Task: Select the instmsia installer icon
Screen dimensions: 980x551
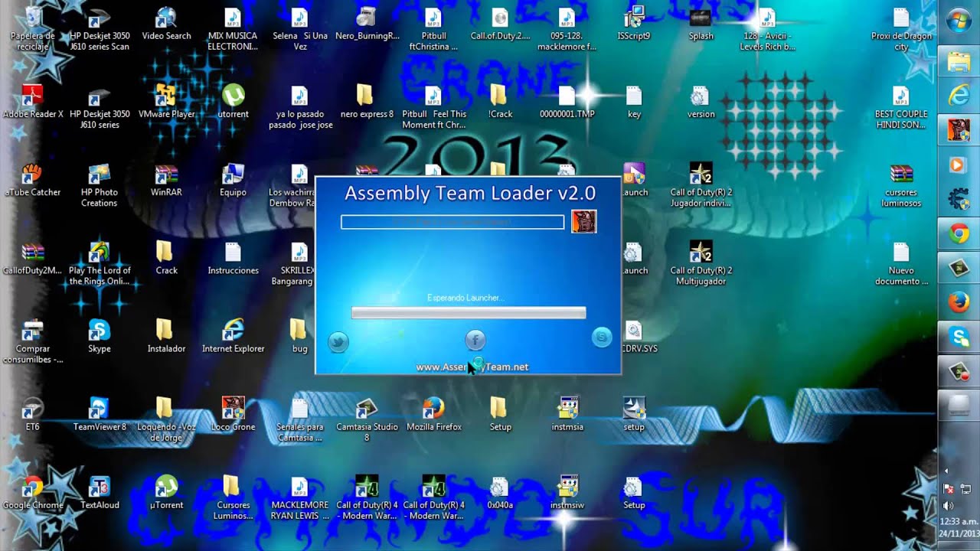Action: [567, 415]
